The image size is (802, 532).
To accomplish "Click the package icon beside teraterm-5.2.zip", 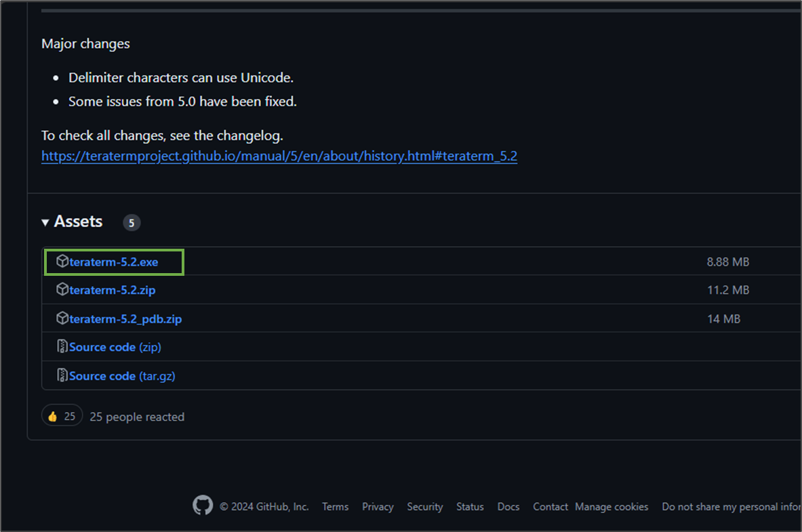I will 62,289.
